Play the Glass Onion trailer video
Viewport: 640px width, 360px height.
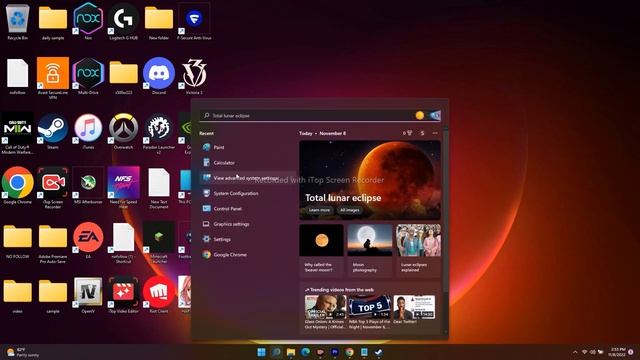(325, 307)
